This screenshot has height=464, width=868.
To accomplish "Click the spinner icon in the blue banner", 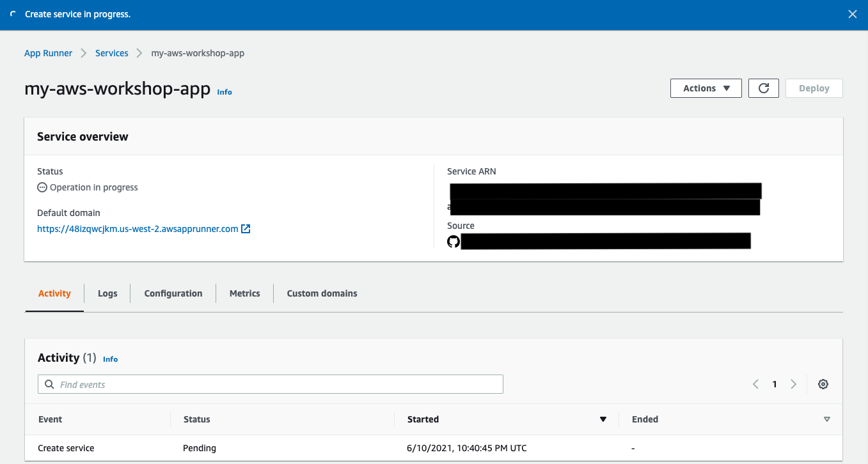I will coord(13,14).
